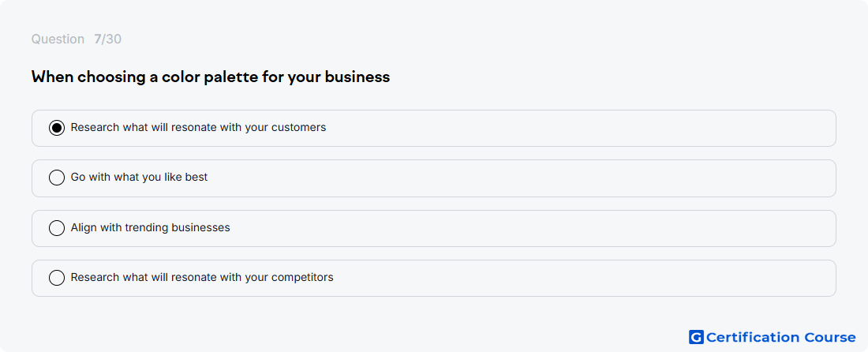Viewport: 868px width, 352px height.
Task: Pick the 'resonate with your competitors' radio circle
Action: pyautogui.click(x=57, y=278)
